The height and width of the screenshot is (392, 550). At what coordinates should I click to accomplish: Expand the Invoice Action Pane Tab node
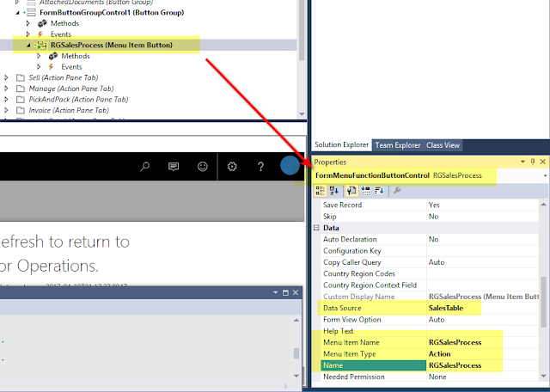coord(6,110)
